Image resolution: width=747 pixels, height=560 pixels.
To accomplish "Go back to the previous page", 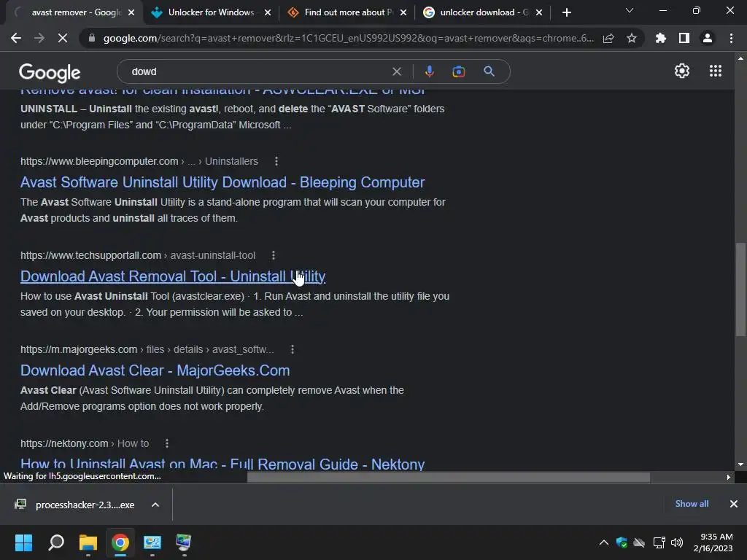I will (x=16, y=38).
